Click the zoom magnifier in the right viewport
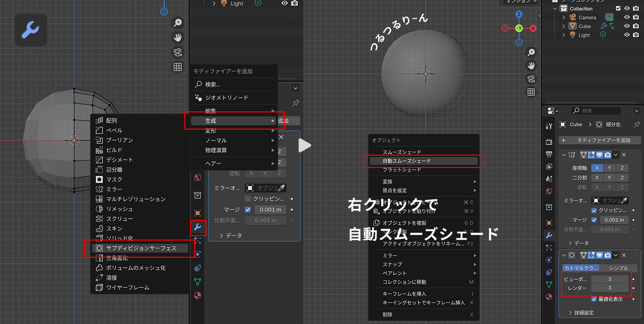Image resolution: width=644 pixels, height=324 pixels. coord(531,52)
